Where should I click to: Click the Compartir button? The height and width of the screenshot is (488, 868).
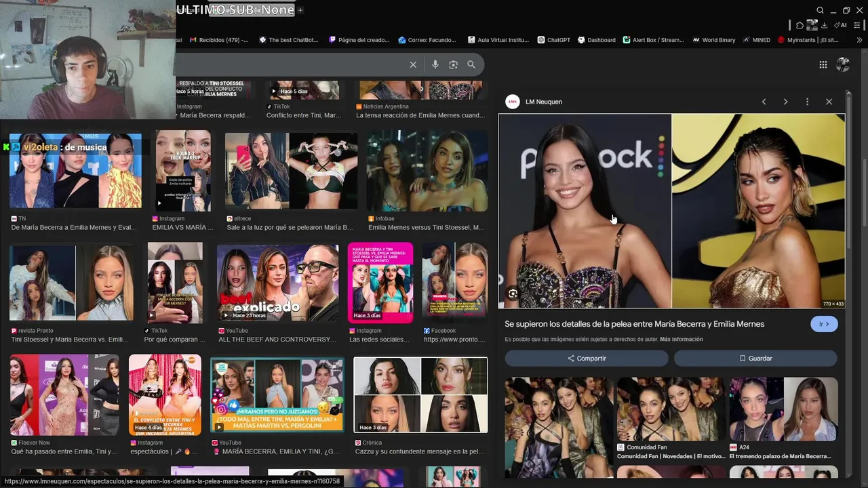pos(587,358)
